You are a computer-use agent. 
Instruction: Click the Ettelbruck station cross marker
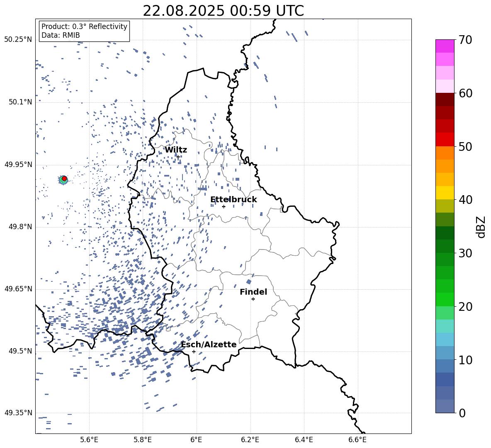pos(224,206)
